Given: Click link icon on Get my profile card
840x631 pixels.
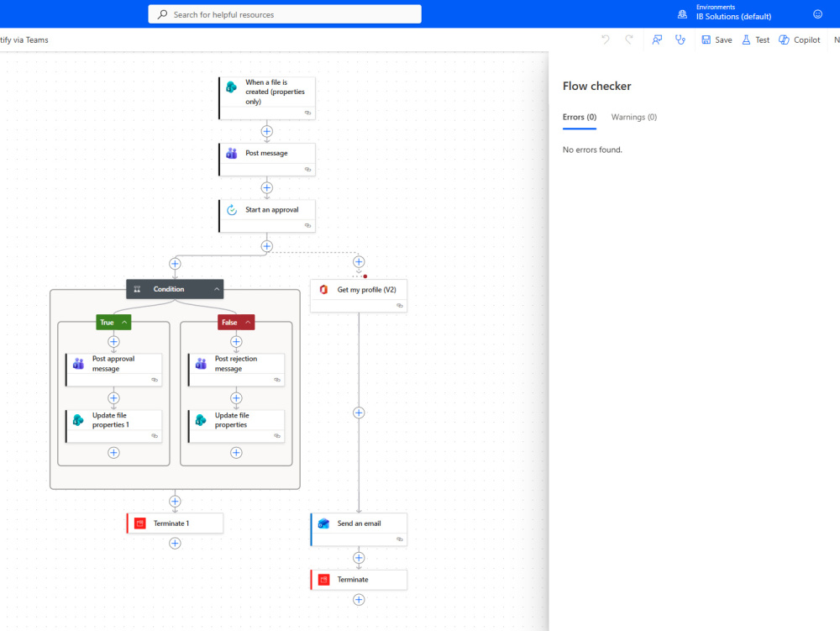Looking at the screenshot, I should click(x=400, y=305).
